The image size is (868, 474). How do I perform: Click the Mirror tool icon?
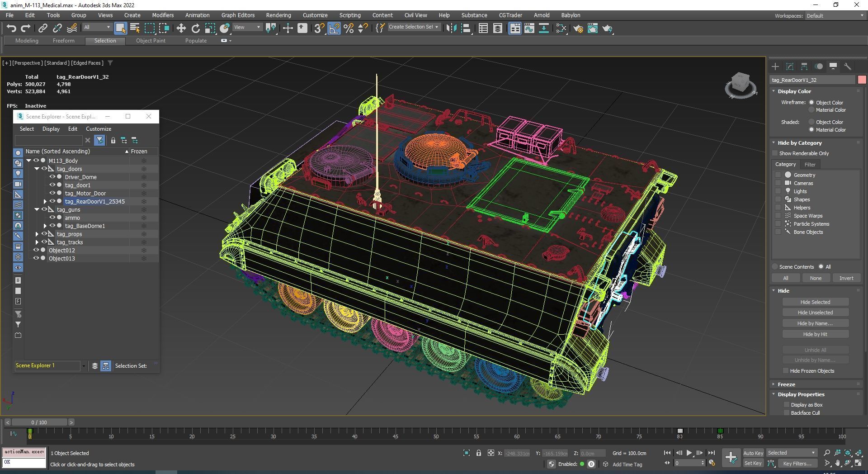[x=451, y=28]
